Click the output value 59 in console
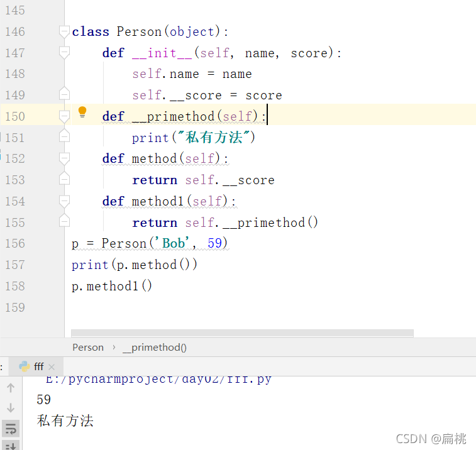 coord(44,400)
